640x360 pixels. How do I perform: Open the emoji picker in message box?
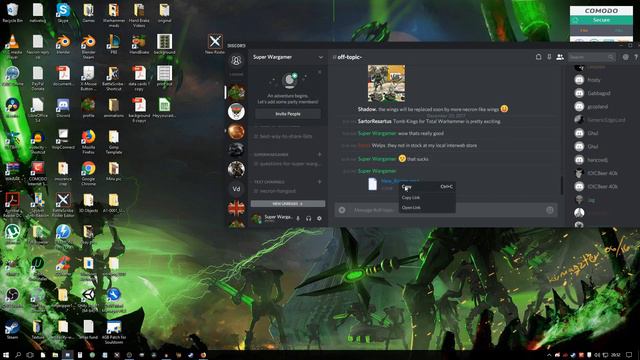(550, 210)
